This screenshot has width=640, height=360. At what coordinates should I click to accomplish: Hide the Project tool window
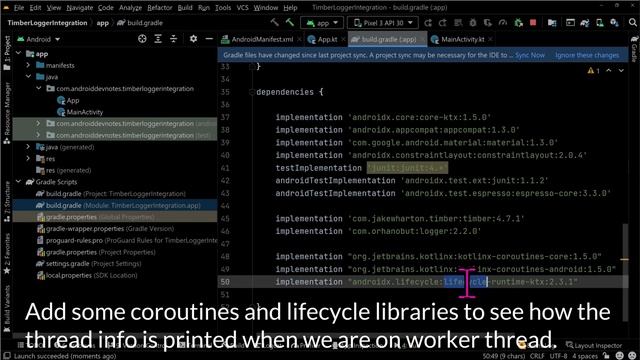[x=209, y=39]
